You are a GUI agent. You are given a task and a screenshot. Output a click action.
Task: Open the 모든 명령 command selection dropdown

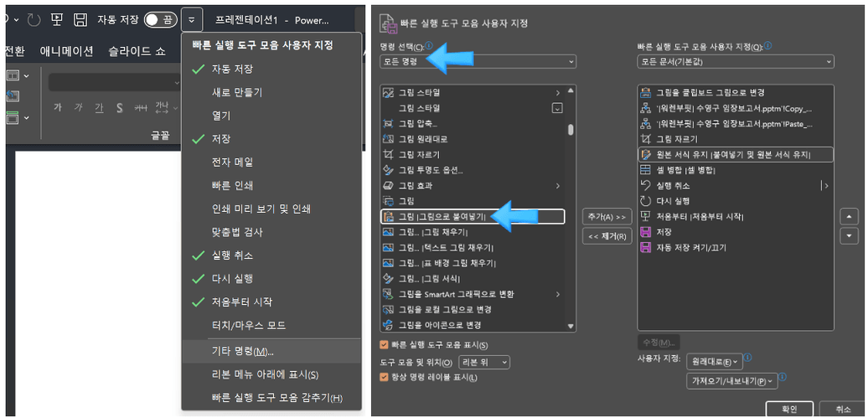pos(478,61)
